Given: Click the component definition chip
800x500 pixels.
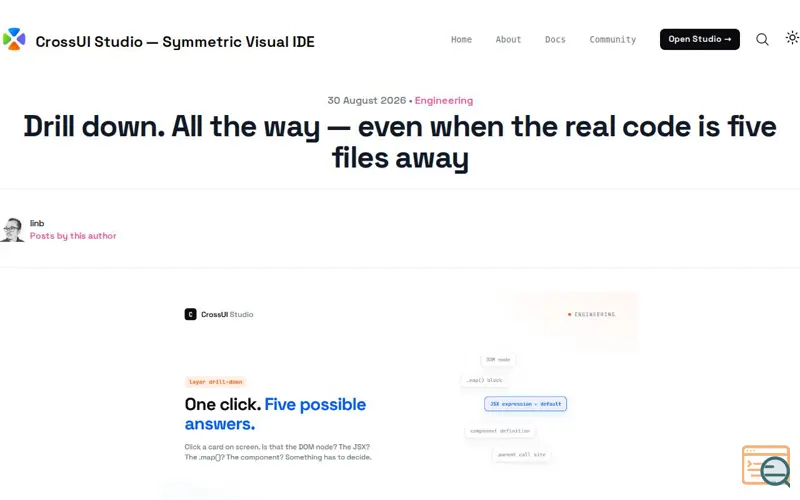Looking at the screenshot, I should 500,431.
